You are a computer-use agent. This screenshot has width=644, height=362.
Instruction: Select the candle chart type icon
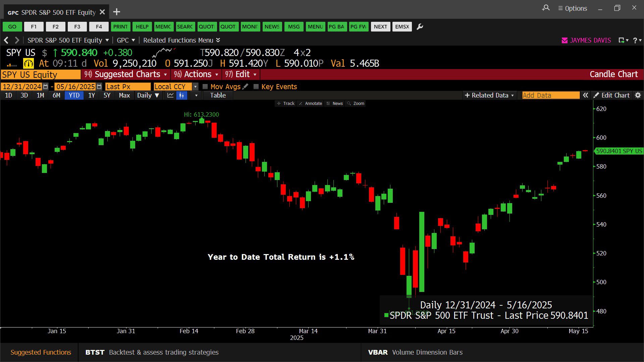coord(181,95)
